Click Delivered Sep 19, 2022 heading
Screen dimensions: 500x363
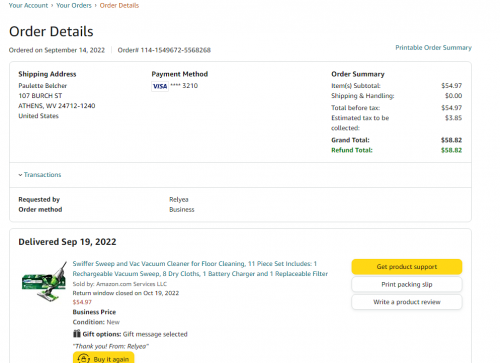tap(67, 242)
